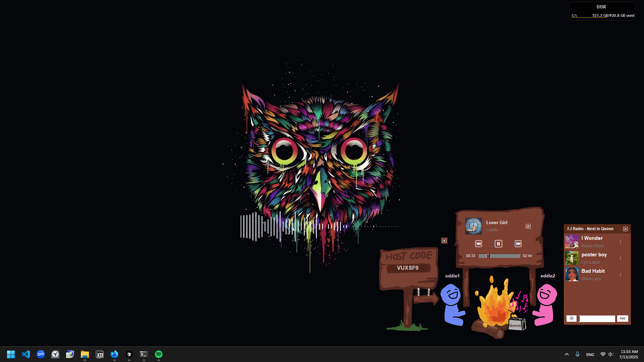The width and height of the screenshot is (644, 362).
Task: Switch the ENG input language
Action: (590, 355)
